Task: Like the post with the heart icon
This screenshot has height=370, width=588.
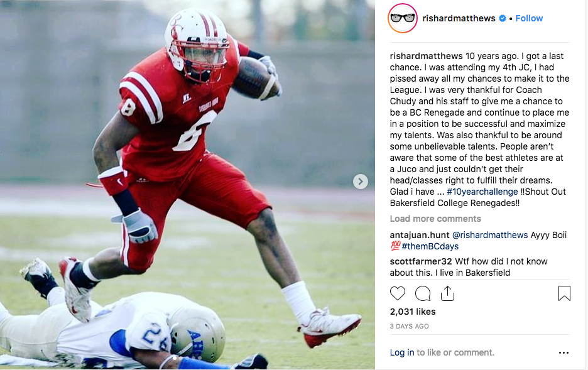Action: tap(398, 293)
